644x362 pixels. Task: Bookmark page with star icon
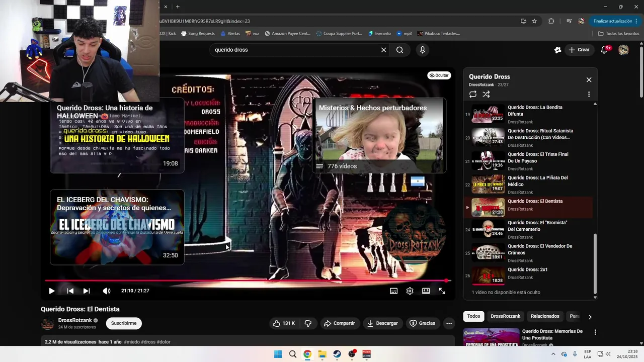point(534,21)
